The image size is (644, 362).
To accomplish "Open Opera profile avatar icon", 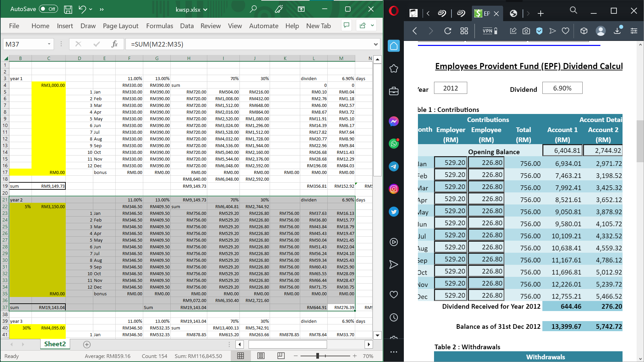I will coord(600,31).
